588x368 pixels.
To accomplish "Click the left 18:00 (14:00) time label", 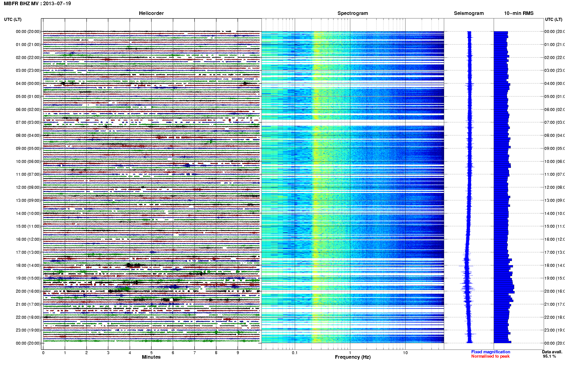I will [28, 265].
